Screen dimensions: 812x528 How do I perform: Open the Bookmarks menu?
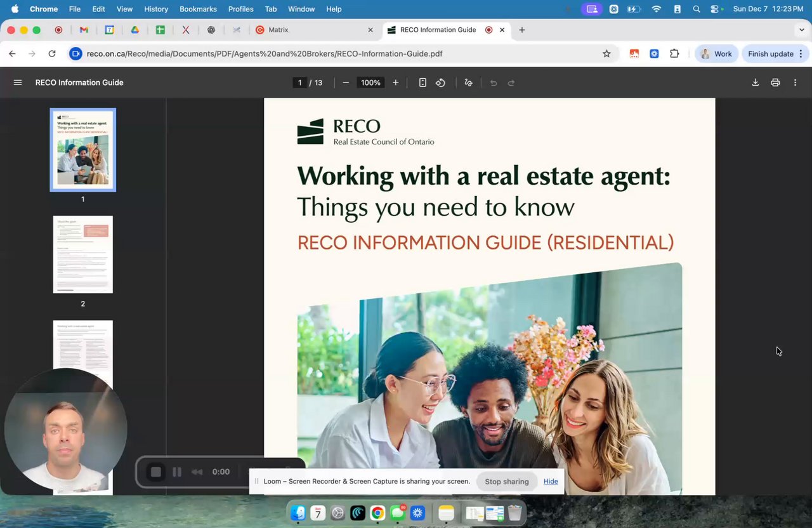pyautogui.click(x=198, y=9)
